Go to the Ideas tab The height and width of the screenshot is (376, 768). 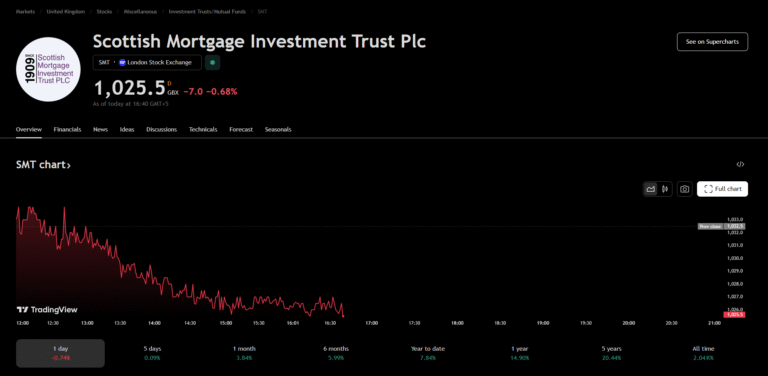127,130
